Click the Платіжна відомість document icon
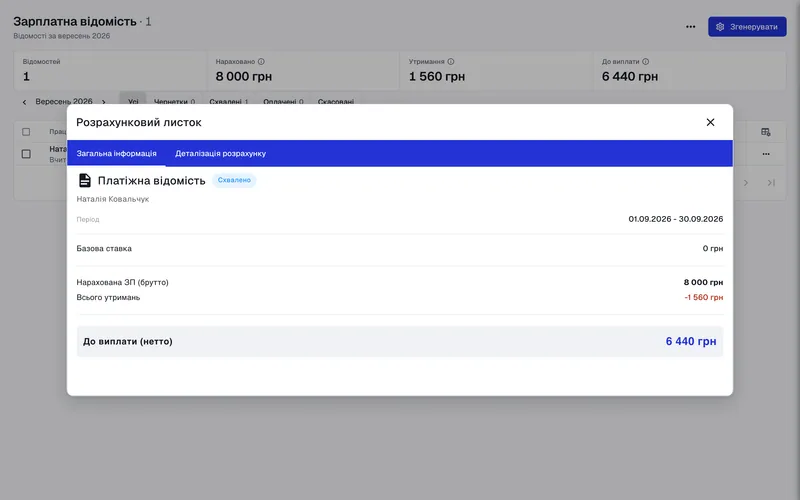This screenshot has height=500, width=800. (x=85, y=180)
